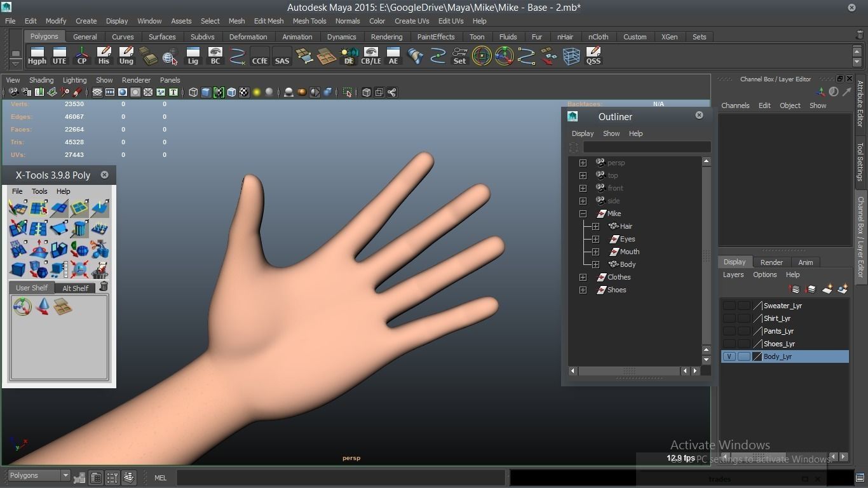The width and height of the screenshot is (868, 488).
Task: Switch to the Rendering shelf tab
Action: [x=386, y=37]
